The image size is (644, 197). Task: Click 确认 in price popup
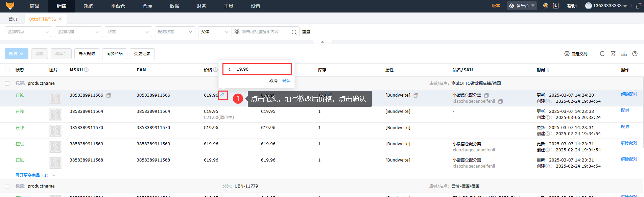pos(286,81)
